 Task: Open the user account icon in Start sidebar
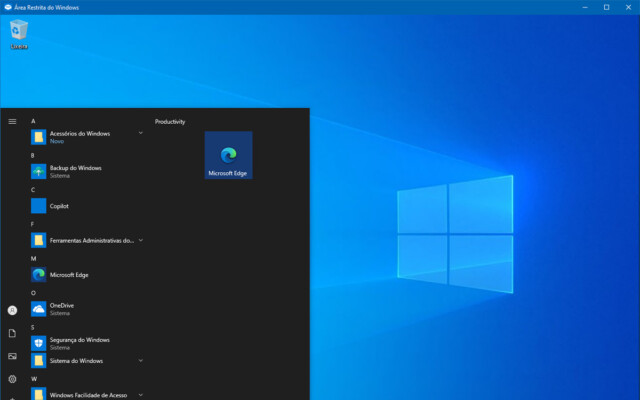(13, 311)
